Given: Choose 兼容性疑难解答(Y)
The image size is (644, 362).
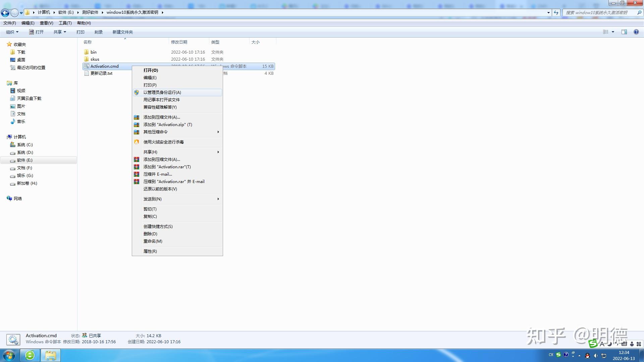Looking at the screenshot, I should [x=177, y=107].
